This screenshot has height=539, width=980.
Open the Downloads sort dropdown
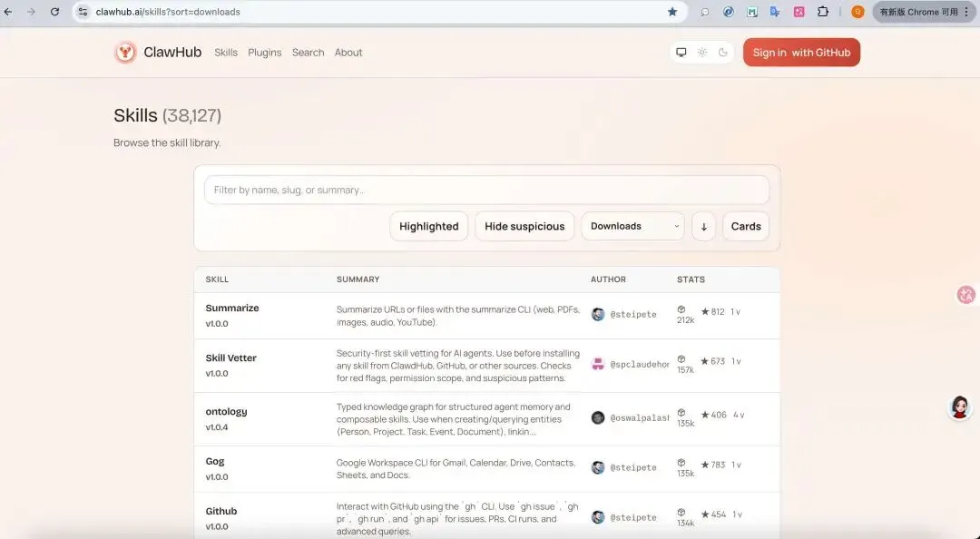click(x=632, y=226)
